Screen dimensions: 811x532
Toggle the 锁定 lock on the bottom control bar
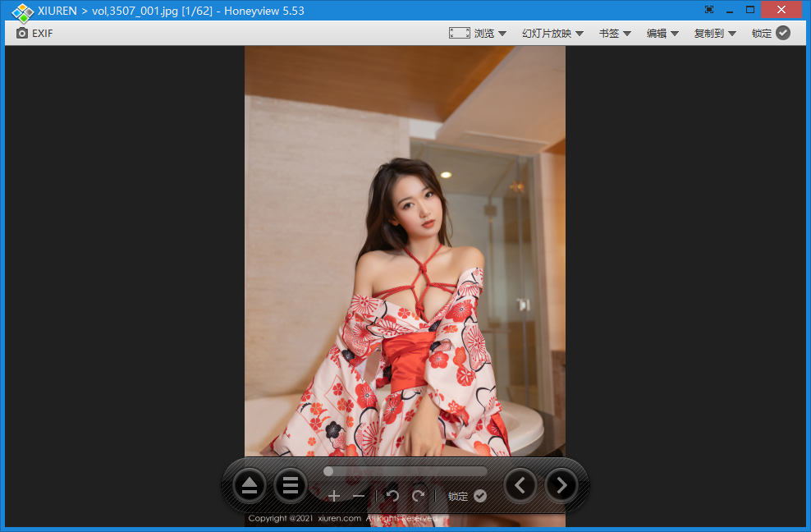point(480,496)
